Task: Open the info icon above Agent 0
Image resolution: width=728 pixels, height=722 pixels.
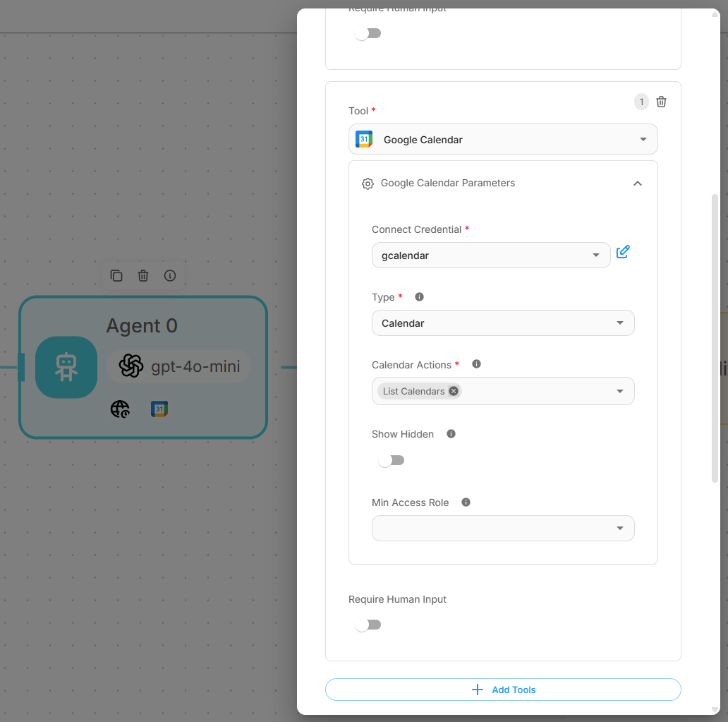Action: coord(170,276)
